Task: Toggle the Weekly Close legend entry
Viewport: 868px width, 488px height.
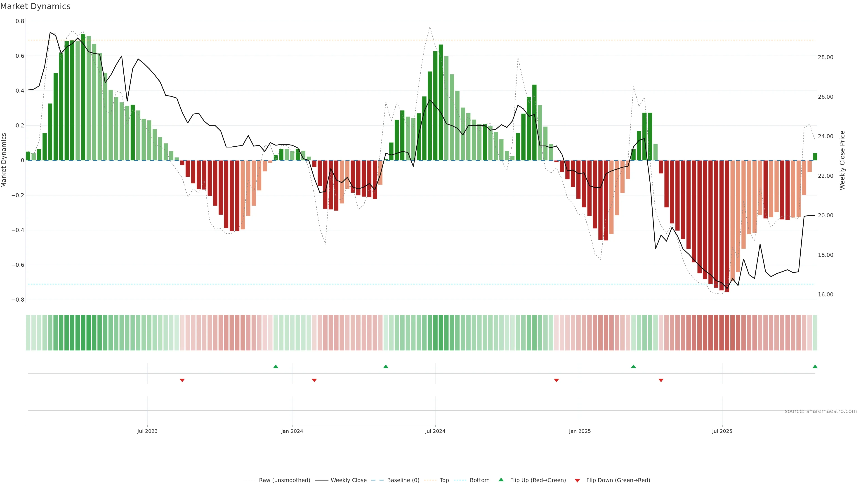Action: pos(348,480)
